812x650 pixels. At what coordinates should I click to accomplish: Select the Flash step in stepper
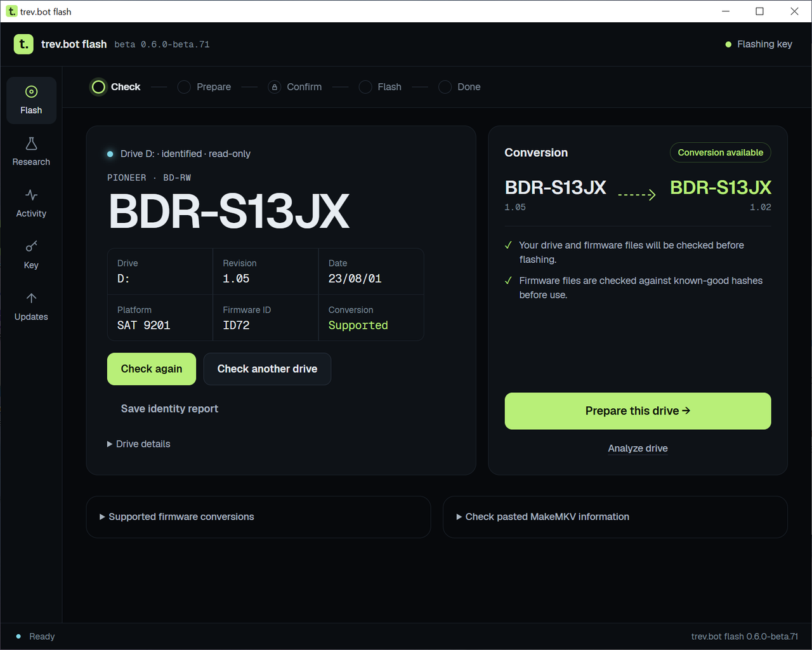point(380,87)
